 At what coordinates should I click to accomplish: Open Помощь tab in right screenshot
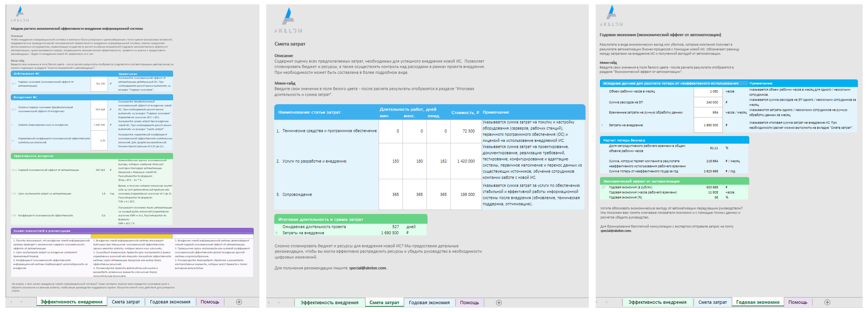pyautogui.click(x=798, y=302)
